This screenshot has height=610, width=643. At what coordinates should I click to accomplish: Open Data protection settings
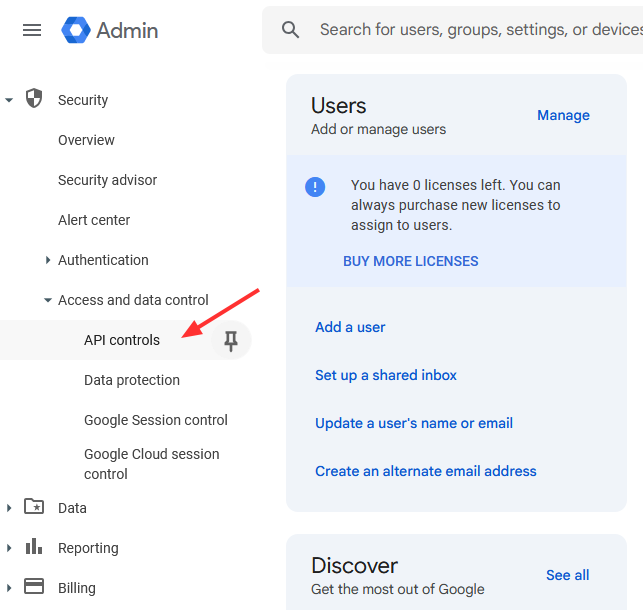pos(132,380)
